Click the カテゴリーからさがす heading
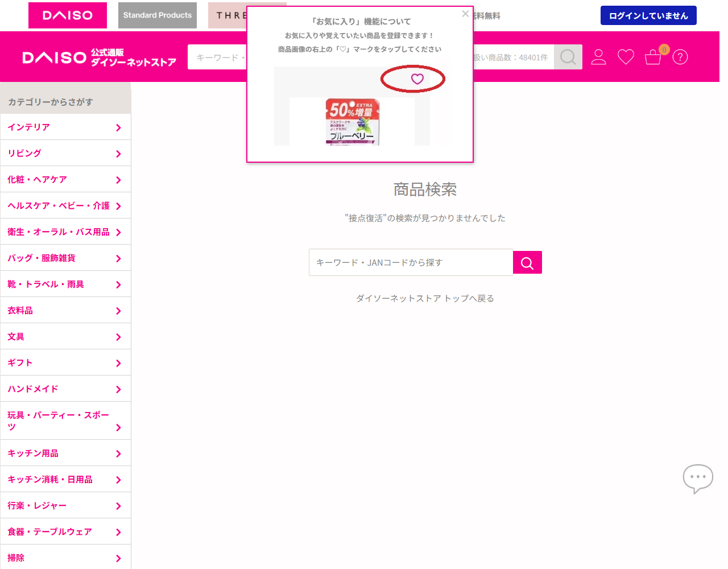Screen dimensions: 728x569 tap(51, 102)
